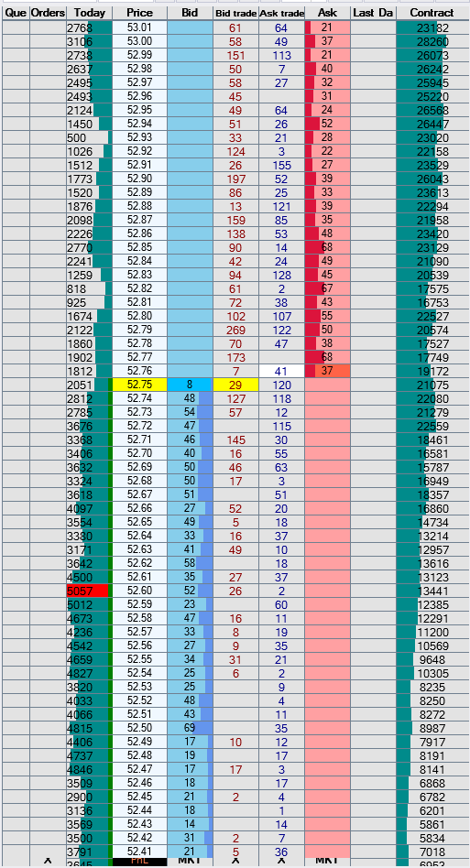This screenshot has width=470, height=868.
Task: Select price level 53.00
Action: pyautogui.click(x=139, y=41)
